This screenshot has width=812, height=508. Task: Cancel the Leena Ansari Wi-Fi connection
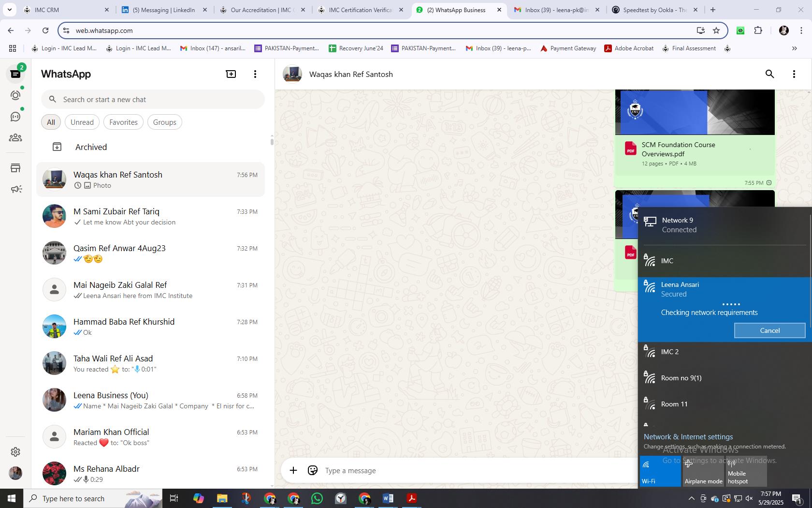click(x=769, y=330)
